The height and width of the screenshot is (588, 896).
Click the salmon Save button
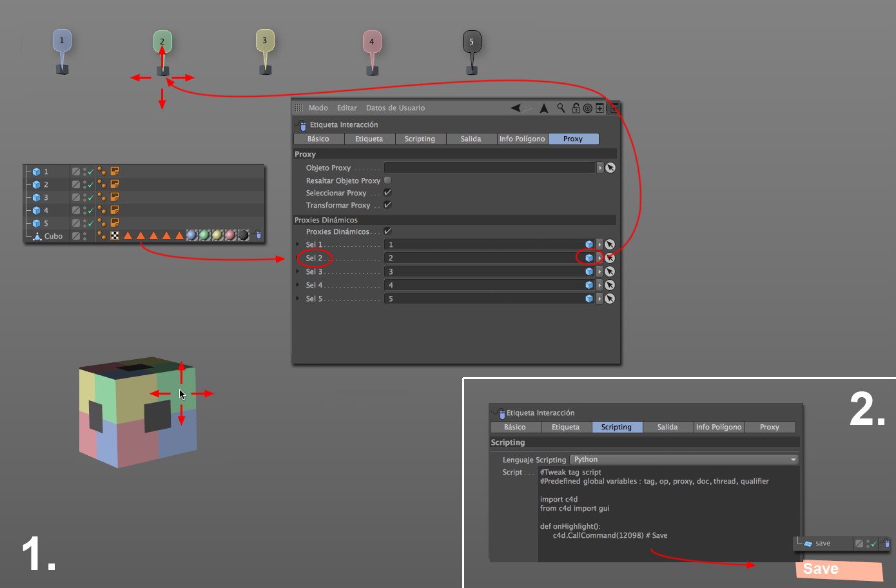[x=838, y=569]
